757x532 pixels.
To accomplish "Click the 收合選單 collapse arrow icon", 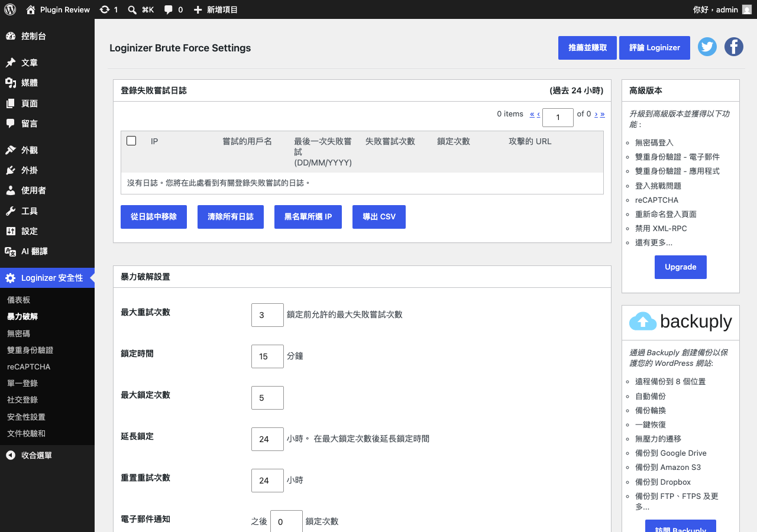I will pos(11,455).
